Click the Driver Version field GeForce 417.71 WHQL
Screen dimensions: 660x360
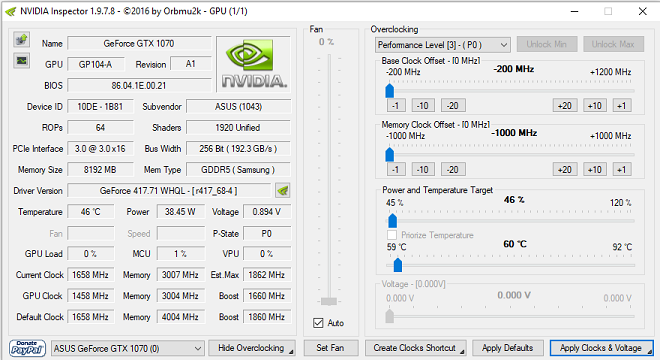[169, 191]
